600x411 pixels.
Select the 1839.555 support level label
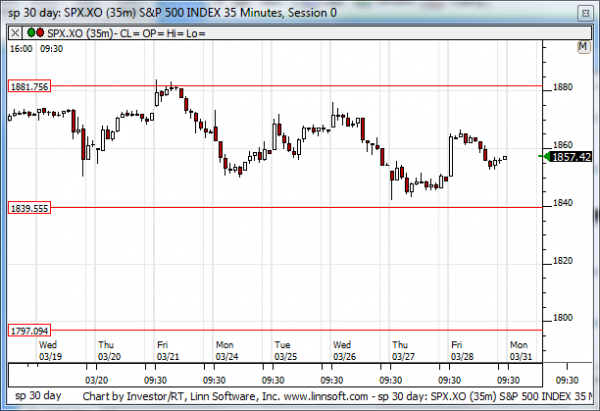coord(29,208)
